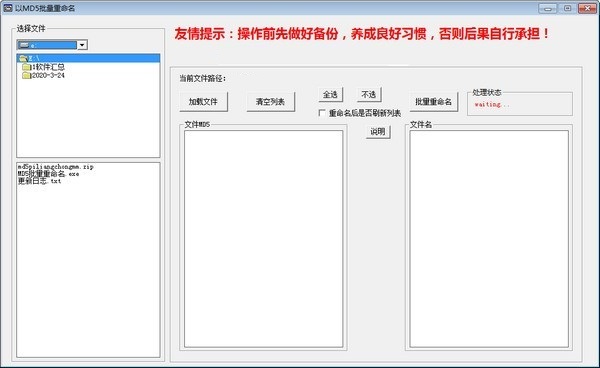Close the 以MD5批量重命名 window
Screen dimensions: 600x368
pos(587,8)
